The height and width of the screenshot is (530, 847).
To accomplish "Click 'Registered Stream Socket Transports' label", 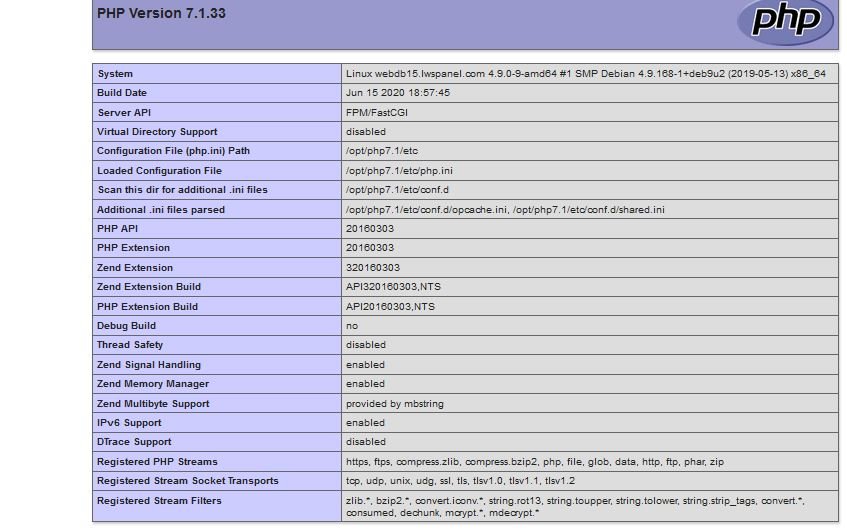I will pos(187,481).
